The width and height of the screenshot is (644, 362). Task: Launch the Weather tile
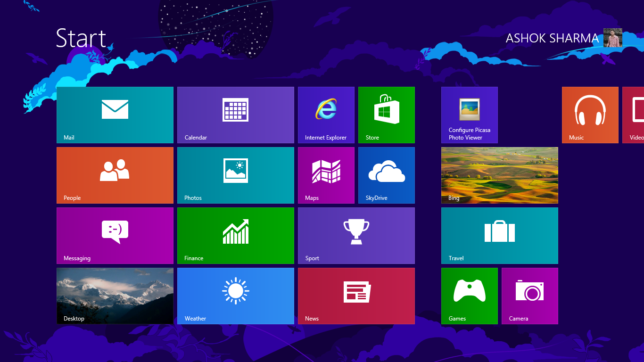(236, 296)
